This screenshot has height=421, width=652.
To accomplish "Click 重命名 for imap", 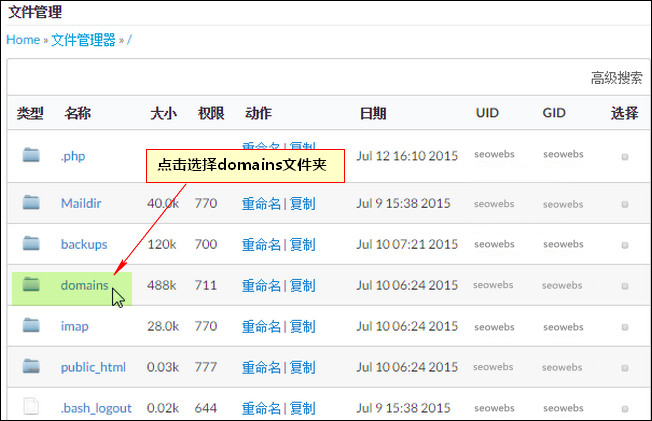I will (x=262, y=327).
